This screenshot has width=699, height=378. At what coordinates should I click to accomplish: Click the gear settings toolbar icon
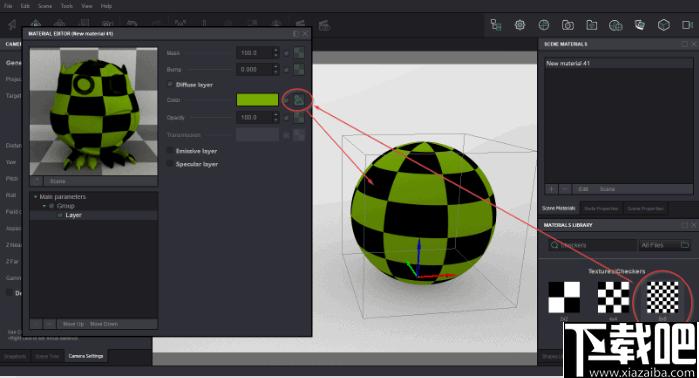coord(520,25)
